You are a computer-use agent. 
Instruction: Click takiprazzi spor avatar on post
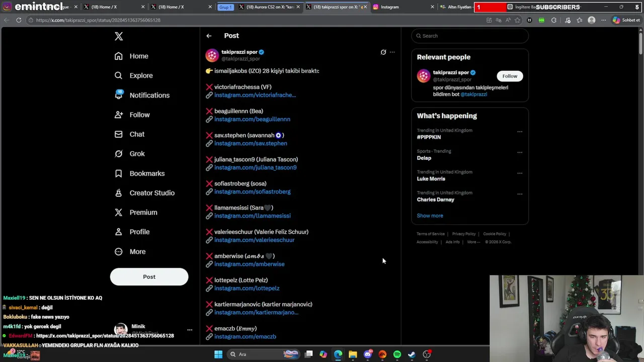[x=212, y=55]
